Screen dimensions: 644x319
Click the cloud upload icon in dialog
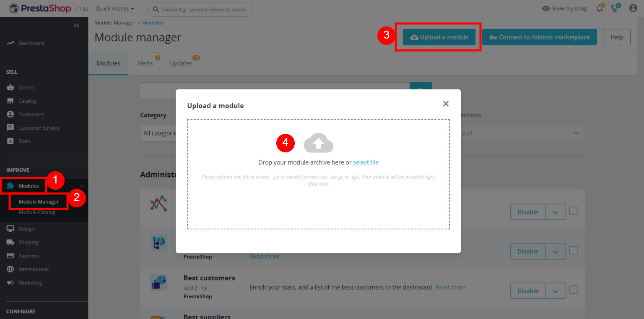point(318,144)
